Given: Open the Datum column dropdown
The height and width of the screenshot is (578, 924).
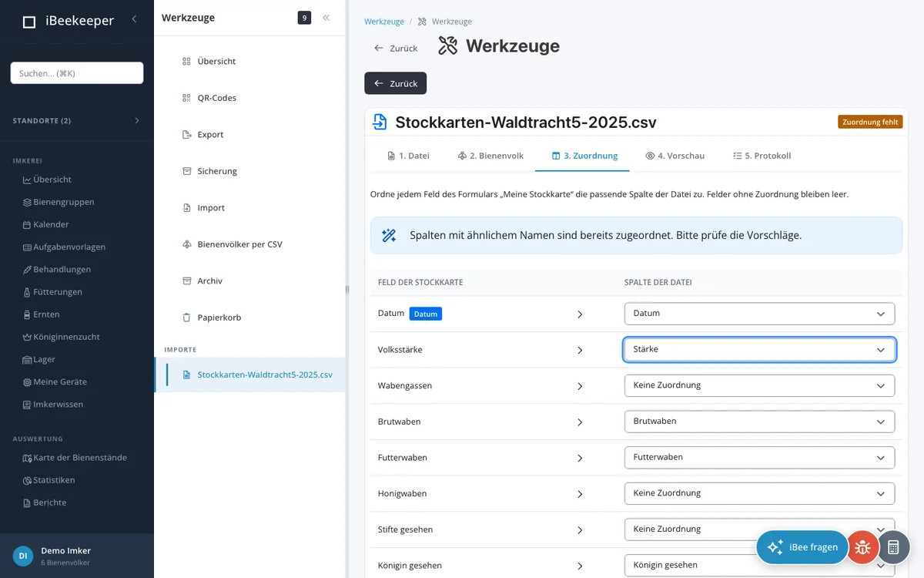Looking at the screenshot, I should click(x=759, y=314).
